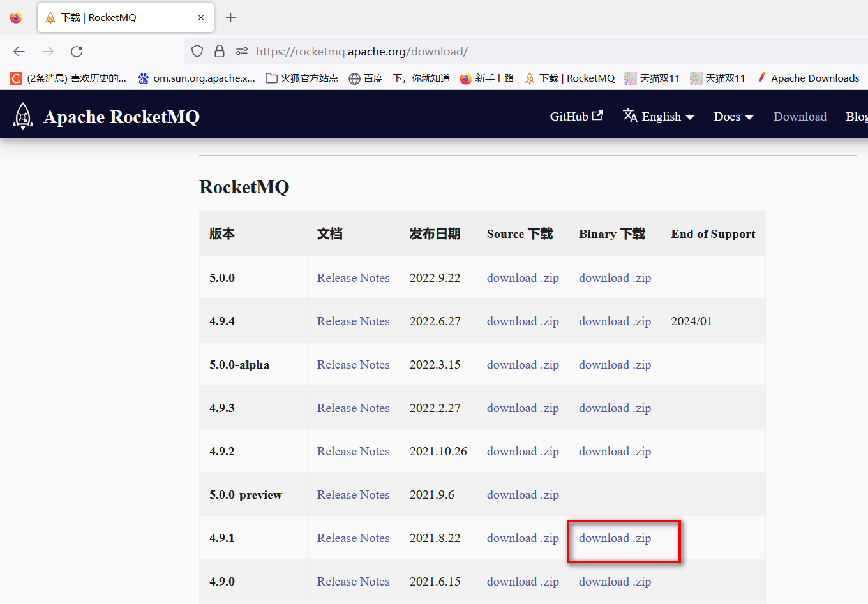868x604 pixels.
Task: Click the 2022.9.22 release date
Action: coord(435,278)
